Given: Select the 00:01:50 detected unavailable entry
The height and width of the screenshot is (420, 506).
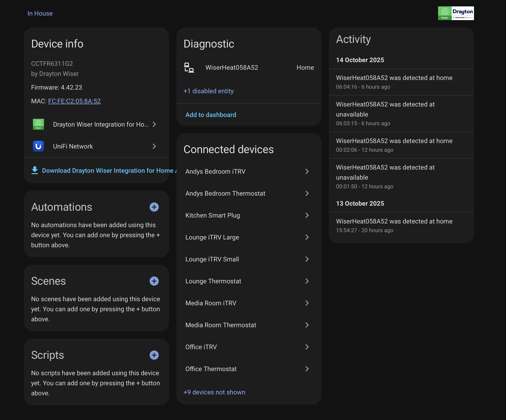Looking at the screenshot, I should click(401, 177).
